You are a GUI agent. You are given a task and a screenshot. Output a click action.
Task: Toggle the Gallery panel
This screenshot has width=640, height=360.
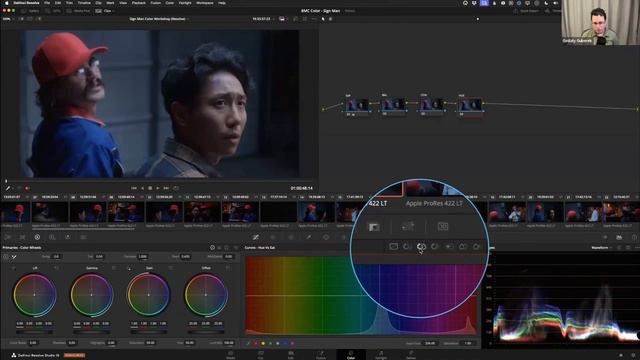point(31,11)
